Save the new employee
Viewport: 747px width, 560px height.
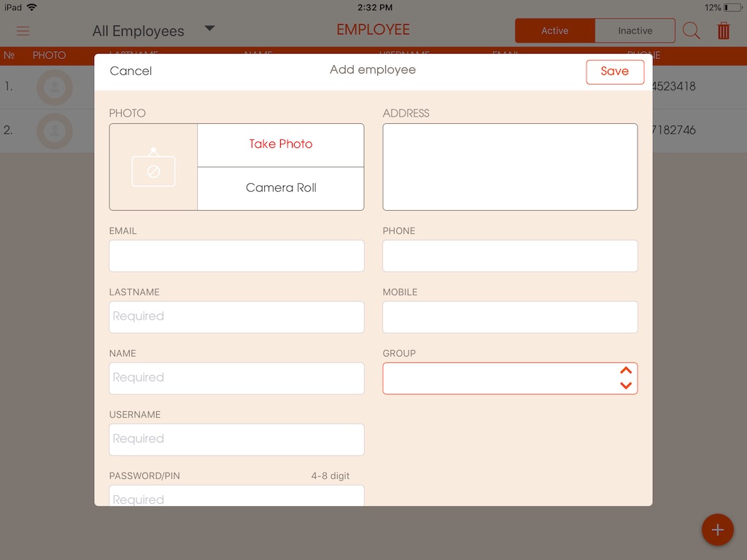point(615,72)
